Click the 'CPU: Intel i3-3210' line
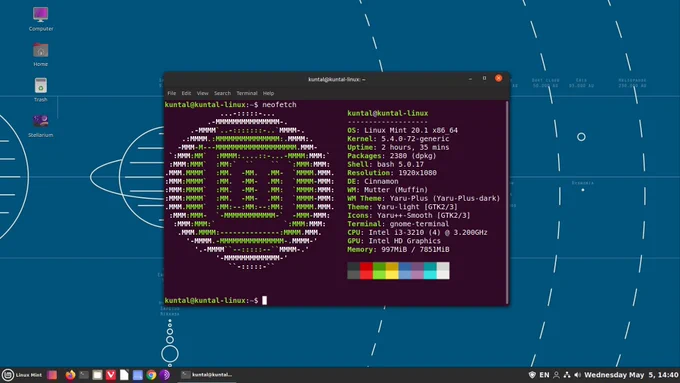The width and height of the screenshot is (680, 383). coord(417,232)
